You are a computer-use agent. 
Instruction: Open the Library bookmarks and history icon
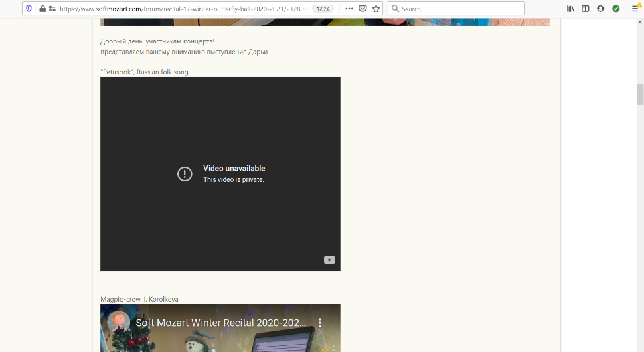click(570, 9)
